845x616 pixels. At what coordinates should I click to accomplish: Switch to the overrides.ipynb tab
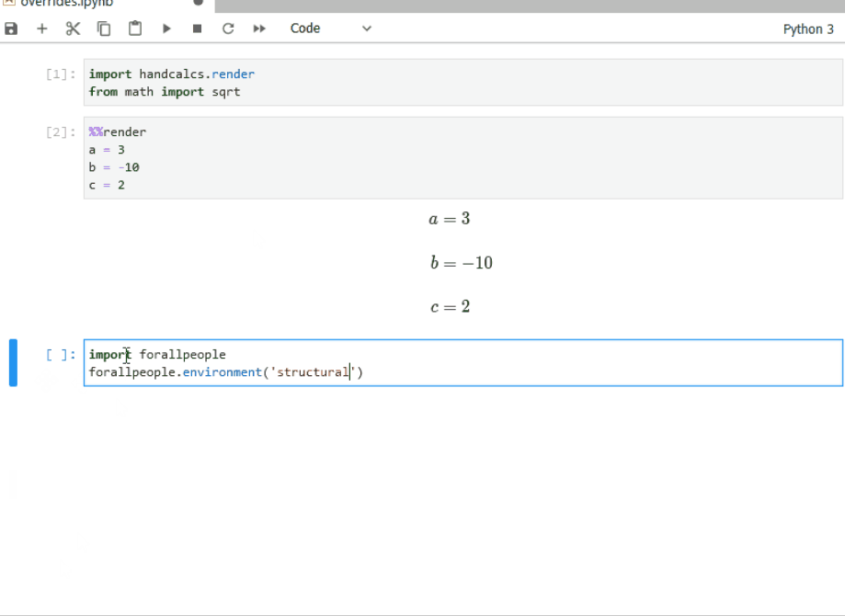pos(67,4)
